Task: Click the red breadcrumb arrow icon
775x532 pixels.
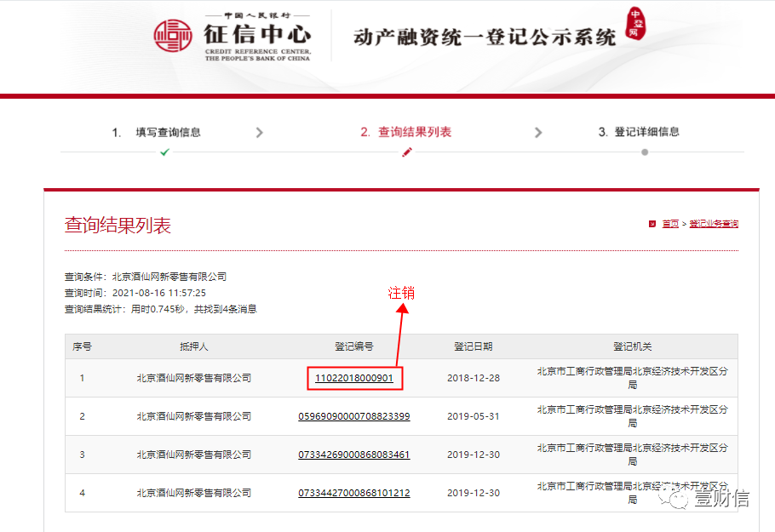Action: pyautogui.click(x=652, y=224)
